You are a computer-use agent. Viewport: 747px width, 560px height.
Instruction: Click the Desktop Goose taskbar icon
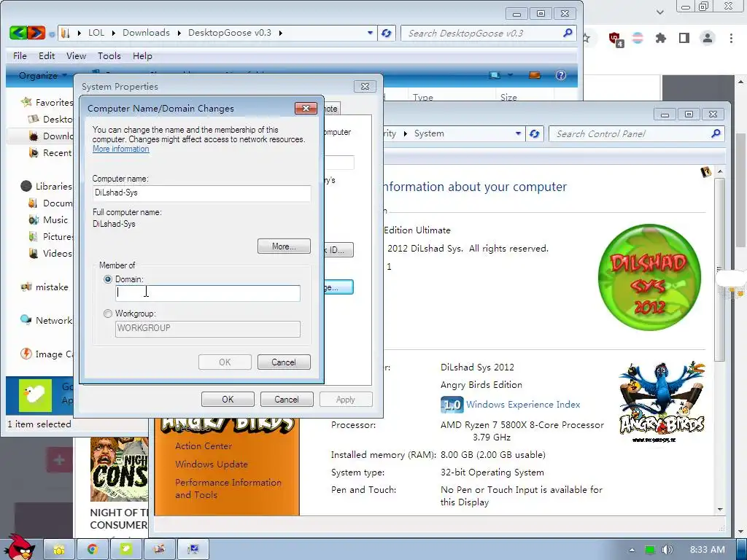(125, 550)
